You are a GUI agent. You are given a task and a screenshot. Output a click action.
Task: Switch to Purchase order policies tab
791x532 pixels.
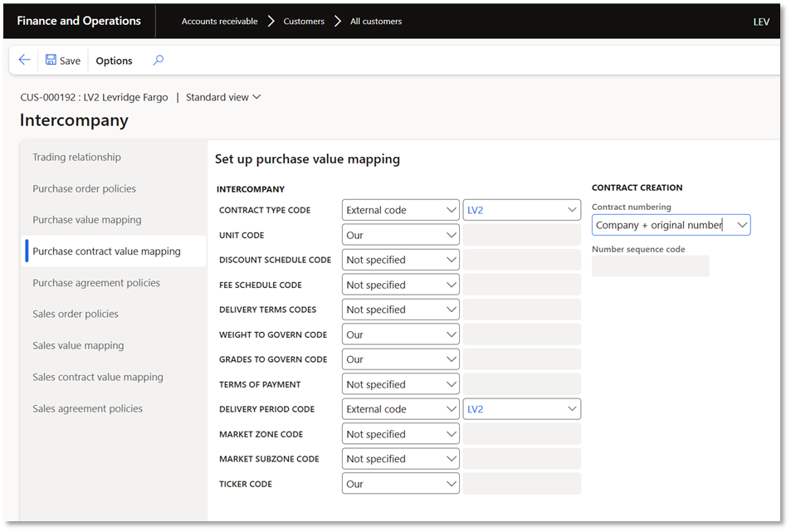[84, 188]
